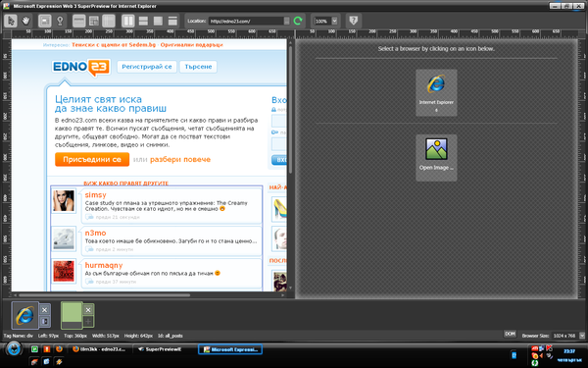This screenshot has height=368, width=588.
Task: Open the help shield icon
Action: [x=353, y=21]
